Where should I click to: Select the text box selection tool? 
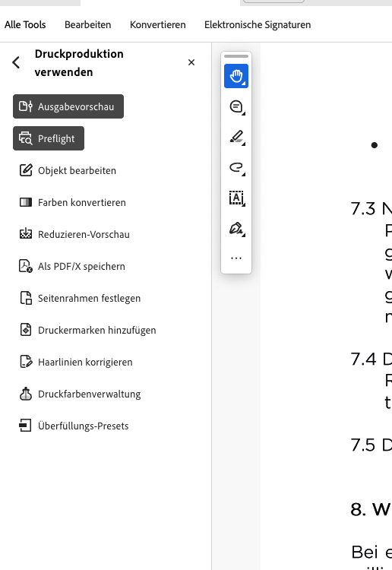[x=236, y=198]
